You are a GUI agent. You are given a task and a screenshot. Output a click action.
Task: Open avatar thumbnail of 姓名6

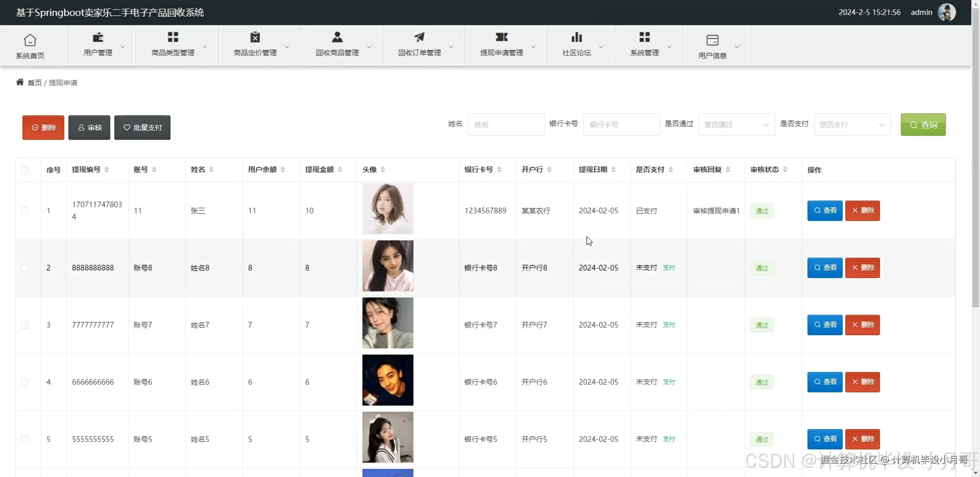pyautogui.click(x=388, y=380)
